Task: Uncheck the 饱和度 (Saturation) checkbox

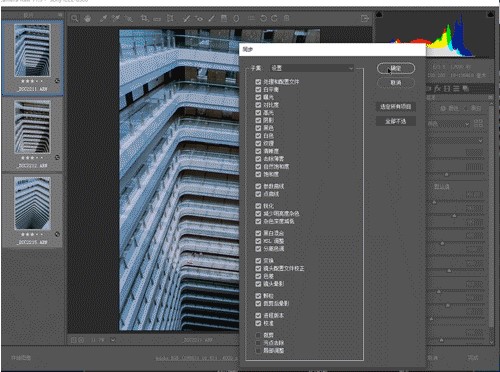Action: pos(258,174)
